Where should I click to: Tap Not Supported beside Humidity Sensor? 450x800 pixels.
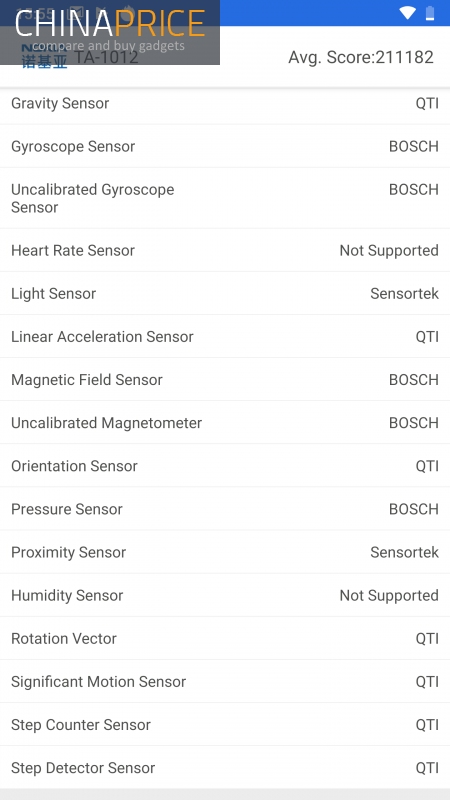pos(389,595)
